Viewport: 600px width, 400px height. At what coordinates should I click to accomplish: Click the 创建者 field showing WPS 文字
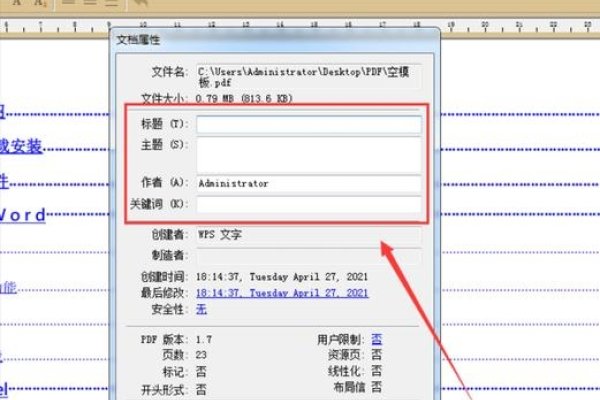308,235
